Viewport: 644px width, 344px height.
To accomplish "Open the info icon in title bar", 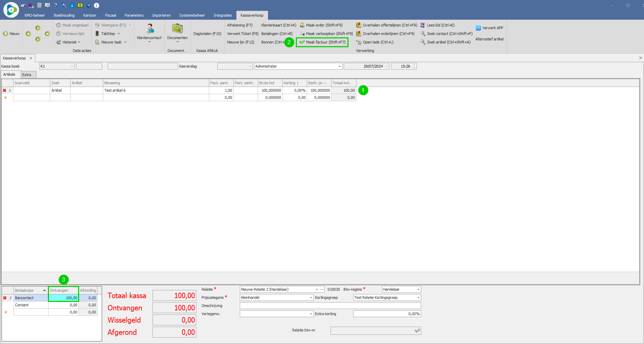I will coord(96,5).
